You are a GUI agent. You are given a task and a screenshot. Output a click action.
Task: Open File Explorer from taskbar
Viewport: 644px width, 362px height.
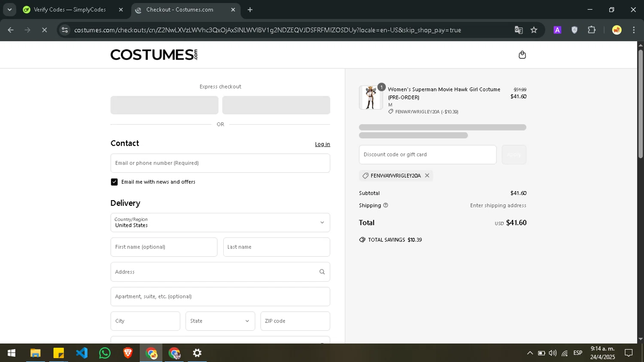coord(35,353)
